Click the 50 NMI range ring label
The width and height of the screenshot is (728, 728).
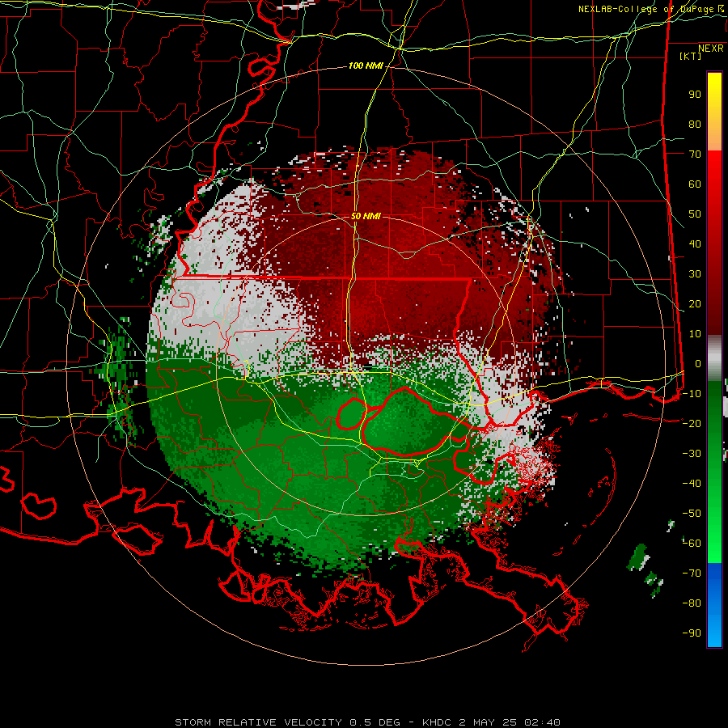(366, 216)
